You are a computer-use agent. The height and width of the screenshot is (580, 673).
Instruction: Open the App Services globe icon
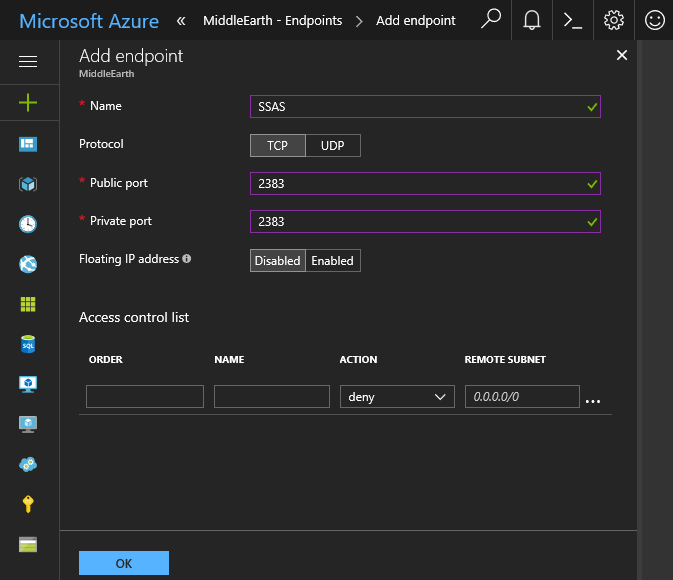(x=28, y=264)
